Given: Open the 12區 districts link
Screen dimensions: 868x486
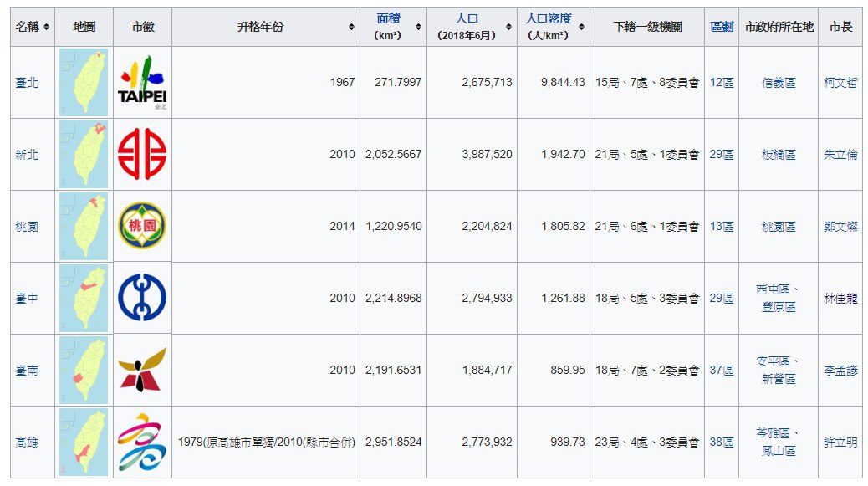Looking at the screenshot, I should 722,83.
